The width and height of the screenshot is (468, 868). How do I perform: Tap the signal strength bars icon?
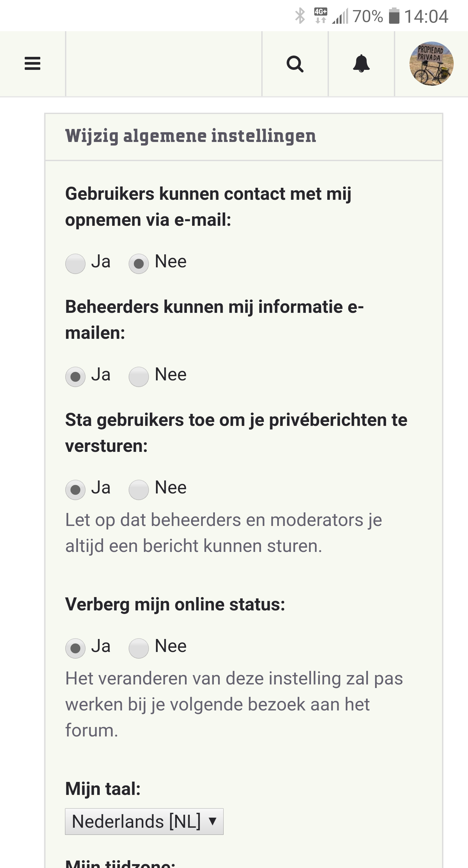coord(340,17)
